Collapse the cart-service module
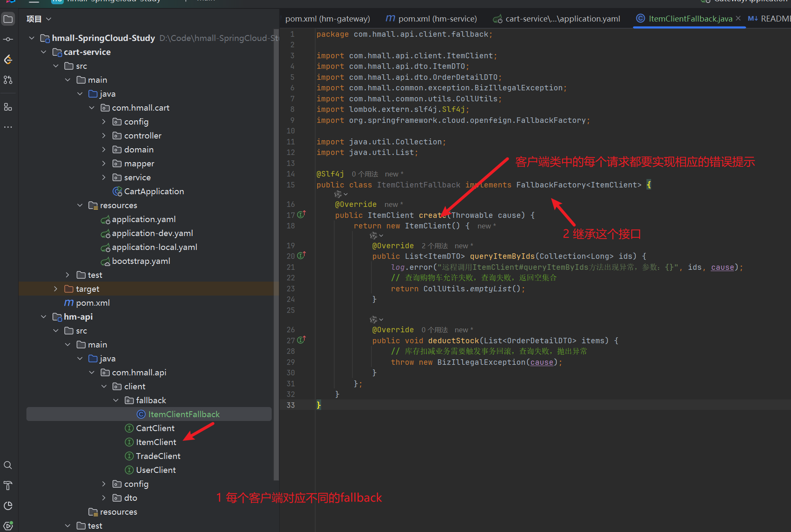The height and width of the screenshot is (532, 791). 44,52
